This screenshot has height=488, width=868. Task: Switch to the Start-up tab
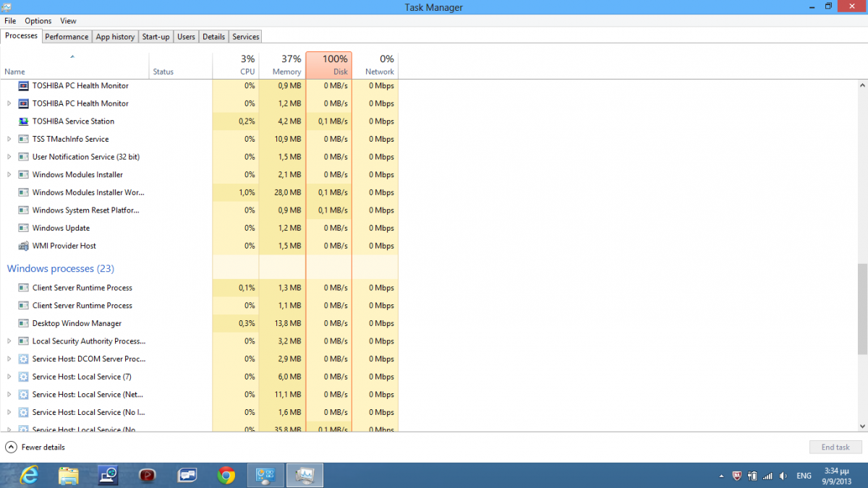[x=156, y=36]
